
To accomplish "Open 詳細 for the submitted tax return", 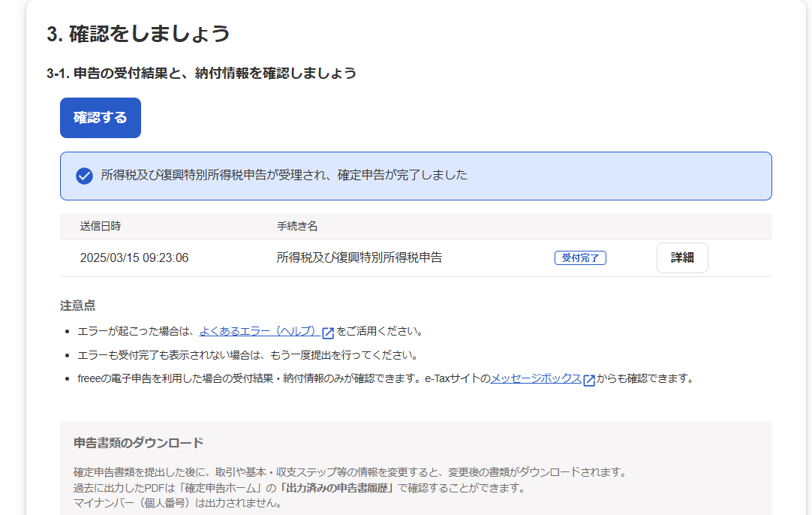I will tap(681, 257).
